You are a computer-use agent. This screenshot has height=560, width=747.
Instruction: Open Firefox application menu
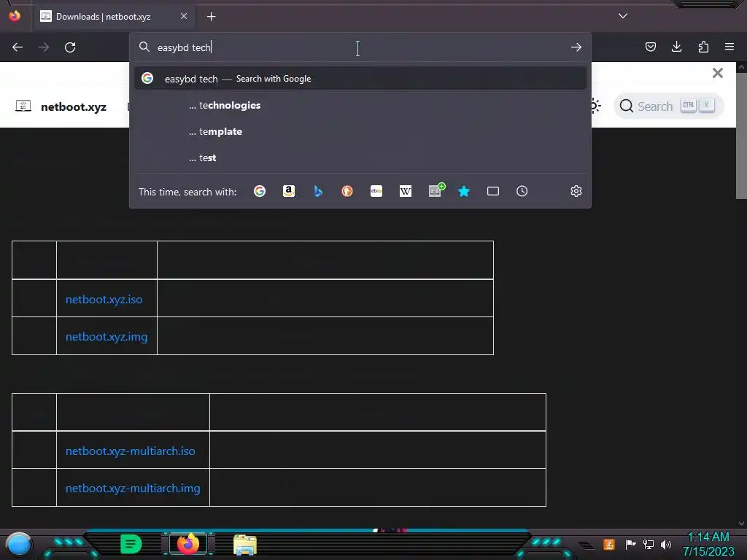click(729, 47)
